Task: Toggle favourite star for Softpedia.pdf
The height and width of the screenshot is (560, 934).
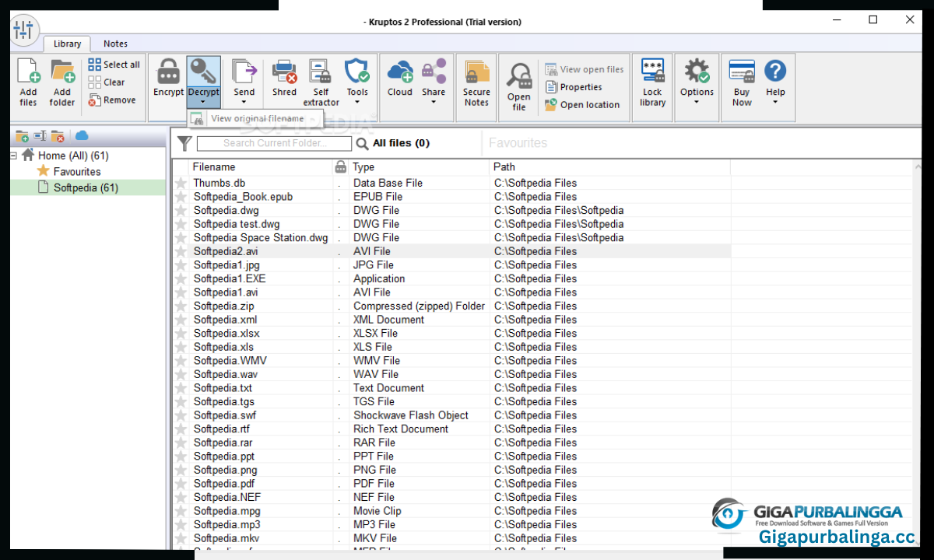Action: click(x=181, y=484)
